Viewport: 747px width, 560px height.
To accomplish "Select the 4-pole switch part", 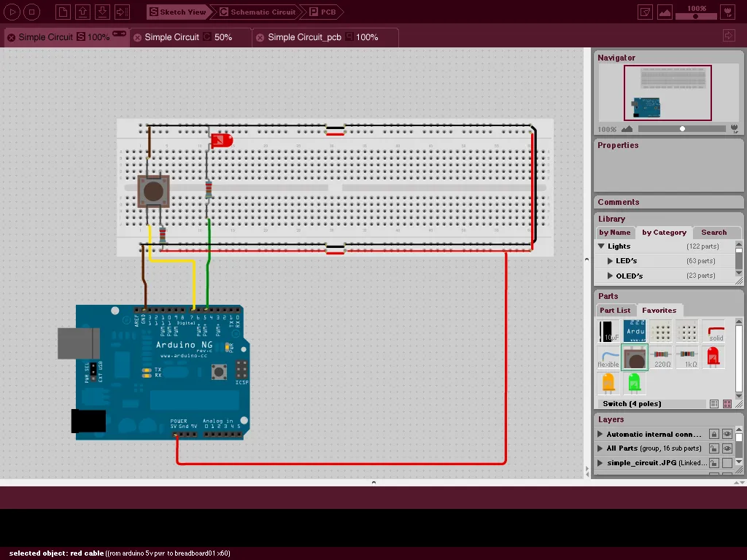I will pos(635,357).
